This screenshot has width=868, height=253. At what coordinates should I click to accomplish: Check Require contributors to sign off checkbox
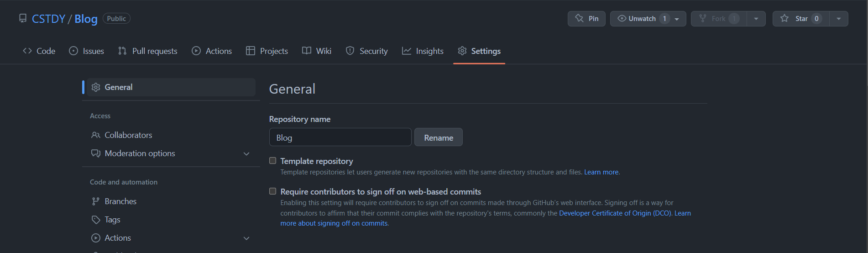coord(273,191)
